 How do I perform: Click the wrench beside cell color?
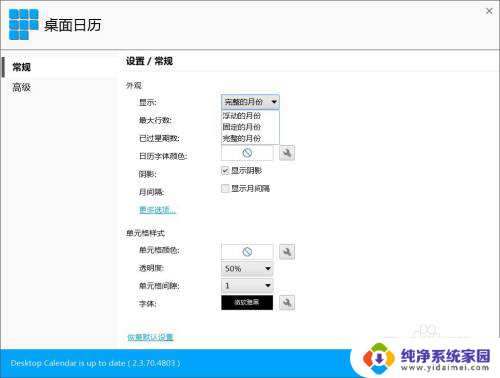pos(287,252)
